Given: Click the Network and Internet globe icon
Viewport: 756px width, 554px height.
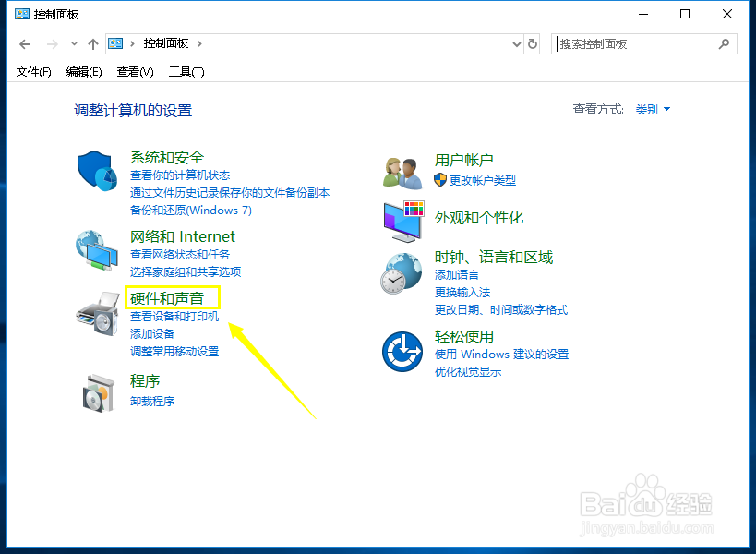Looking at the screenshot, I should click(x=97, y=250).
